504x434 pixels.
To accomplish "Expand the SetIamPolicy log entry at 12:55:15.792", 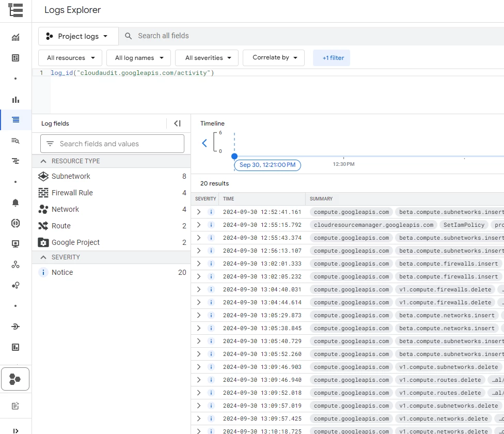I will [199, 225].
